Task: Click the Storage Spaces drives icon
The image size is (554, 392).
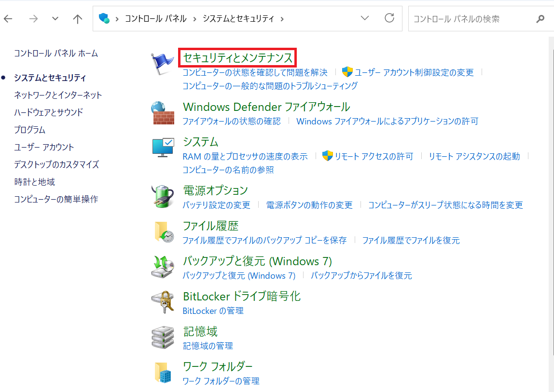Action: point(163,338)
